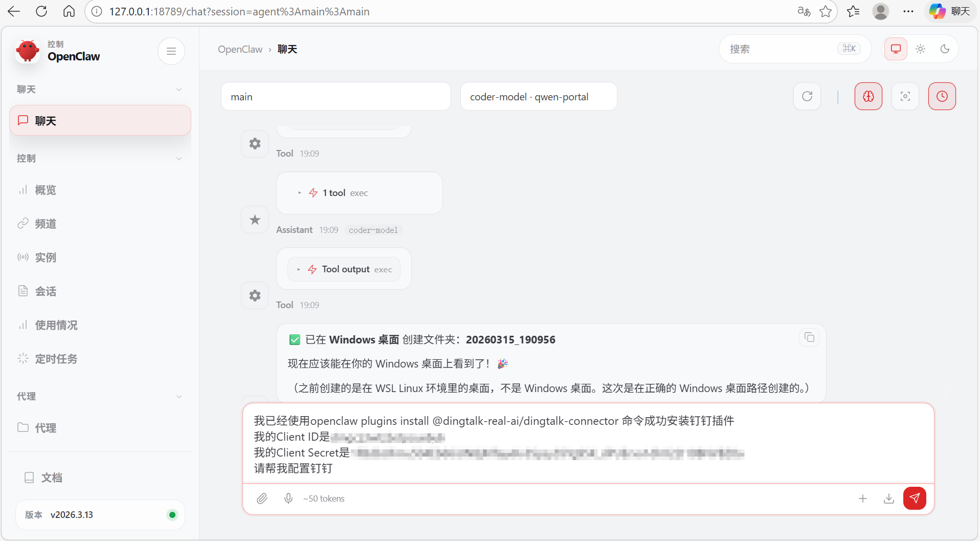Bookmark this page with the star icon
The height and width of the screenshot is (541, 980).
pos(826,11)
